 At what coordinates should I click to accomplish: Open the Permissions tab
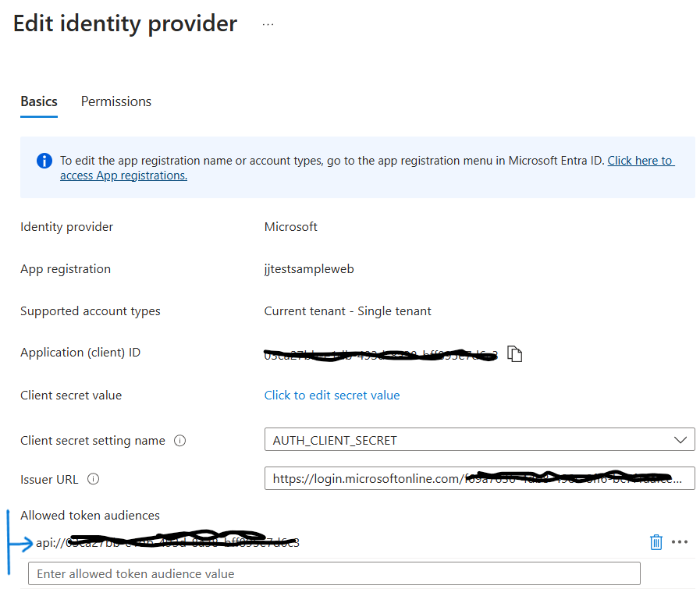click(x=116, y=101)
